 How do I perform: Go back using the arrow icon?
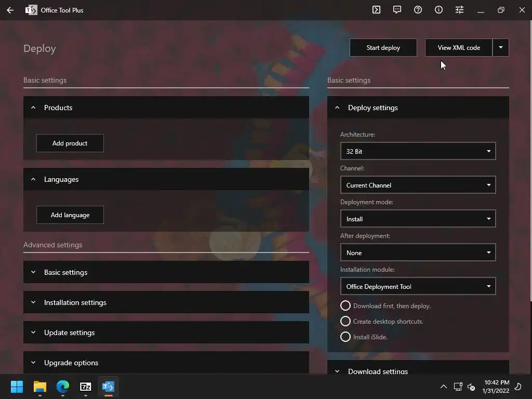click(x=10, y=10)
